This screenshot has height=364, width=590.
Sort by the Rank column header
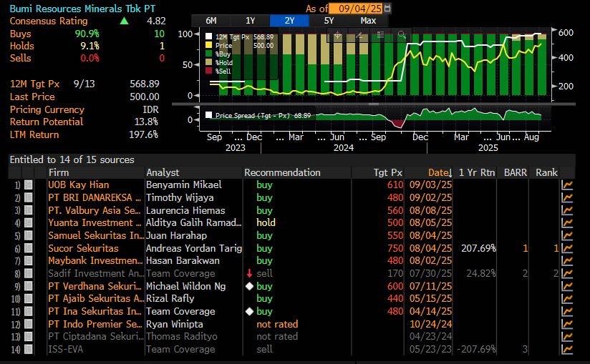pos(546,172)
